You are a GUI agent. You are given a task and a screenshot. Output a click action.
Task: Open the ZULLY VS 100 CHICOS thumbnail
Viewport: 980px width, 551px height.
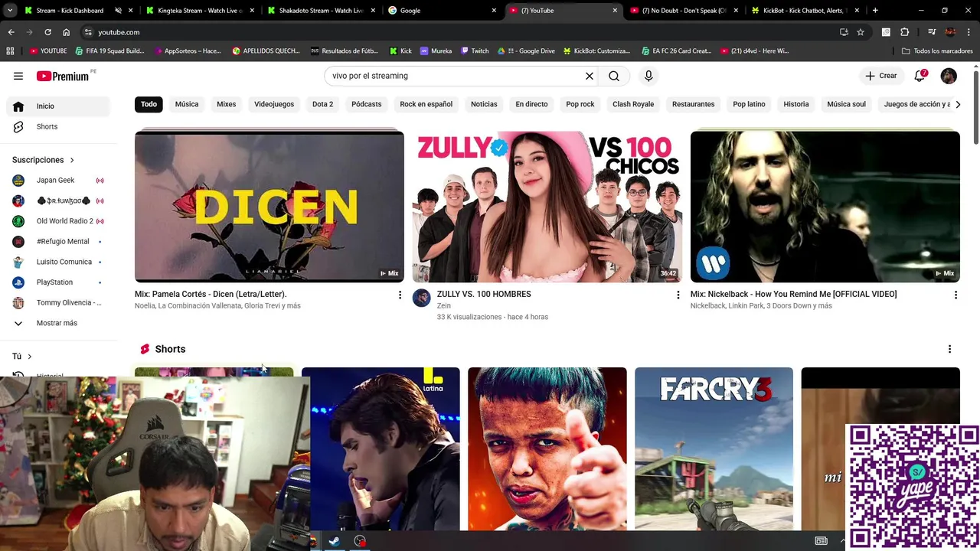point(547,207)
